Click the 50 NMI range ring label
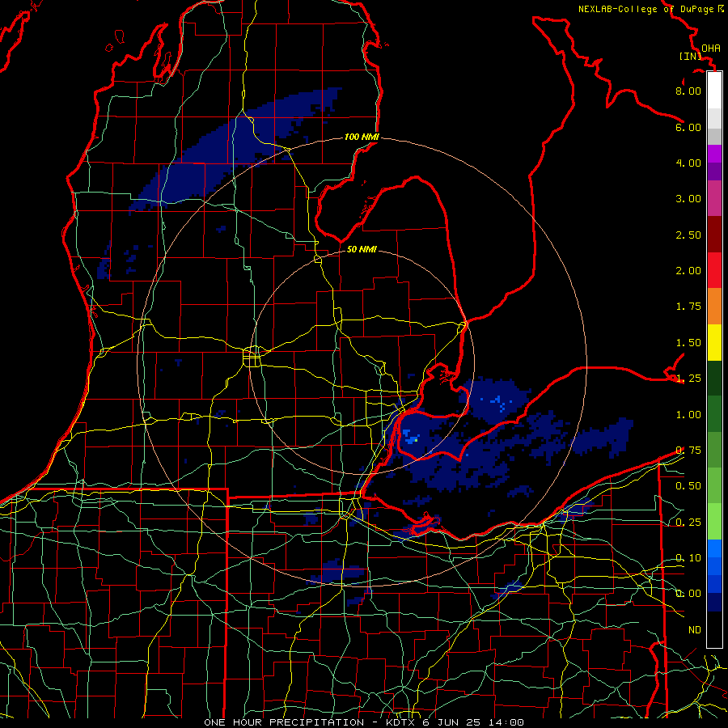 362,249
